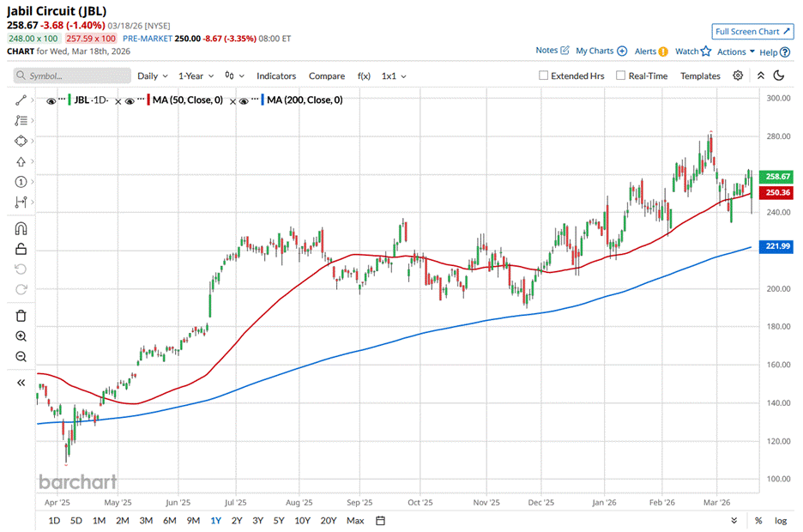This screenshot has height=532, width=803.
Task: Delete drawings with the trash icon
Action: tap(21, 316)
